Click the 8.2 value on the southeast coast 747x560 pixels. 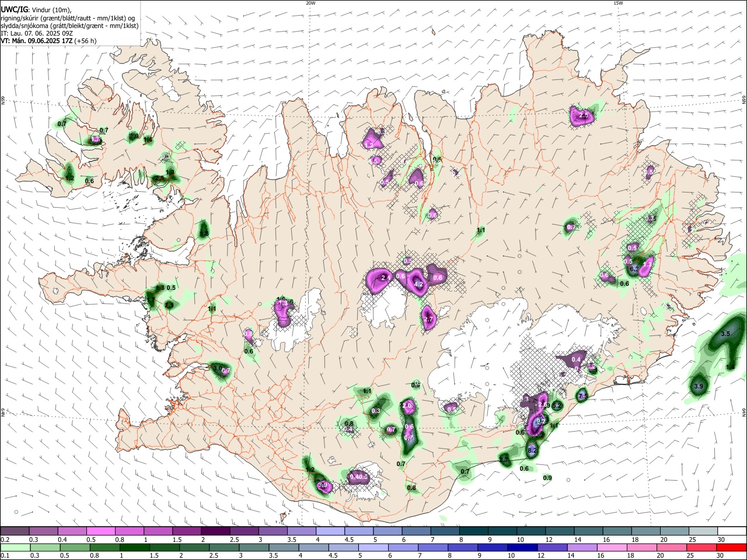coord(532,450)
